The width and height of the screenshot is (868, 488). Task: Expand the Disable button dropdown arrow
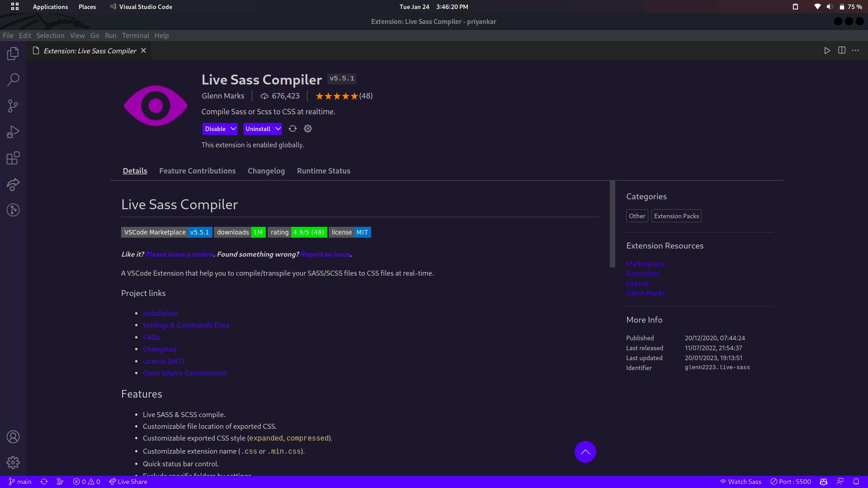tap(233, 129)
